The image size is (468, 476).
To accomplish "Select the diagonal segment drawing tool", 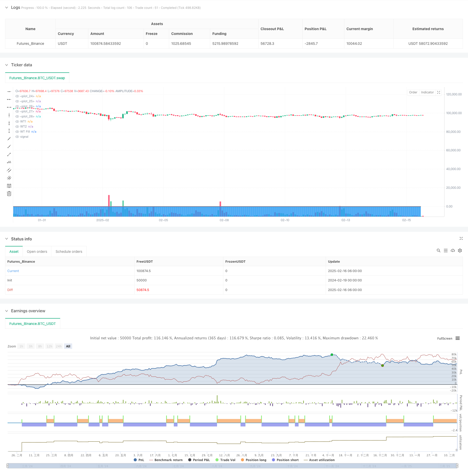I will click(9, 154).
